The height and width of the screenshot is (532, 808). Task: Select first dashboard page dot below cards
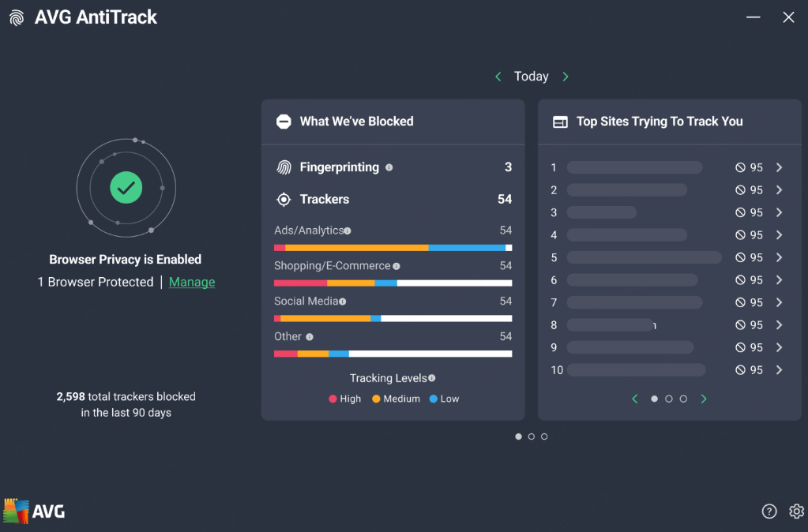click(518, 436)
